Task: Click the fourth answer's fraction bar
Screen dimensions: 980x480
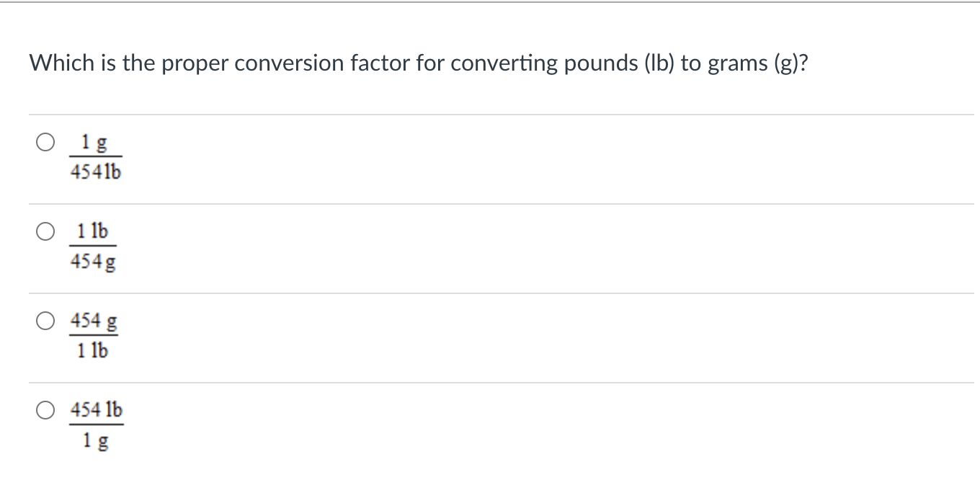Action: (x=96, y=425)
